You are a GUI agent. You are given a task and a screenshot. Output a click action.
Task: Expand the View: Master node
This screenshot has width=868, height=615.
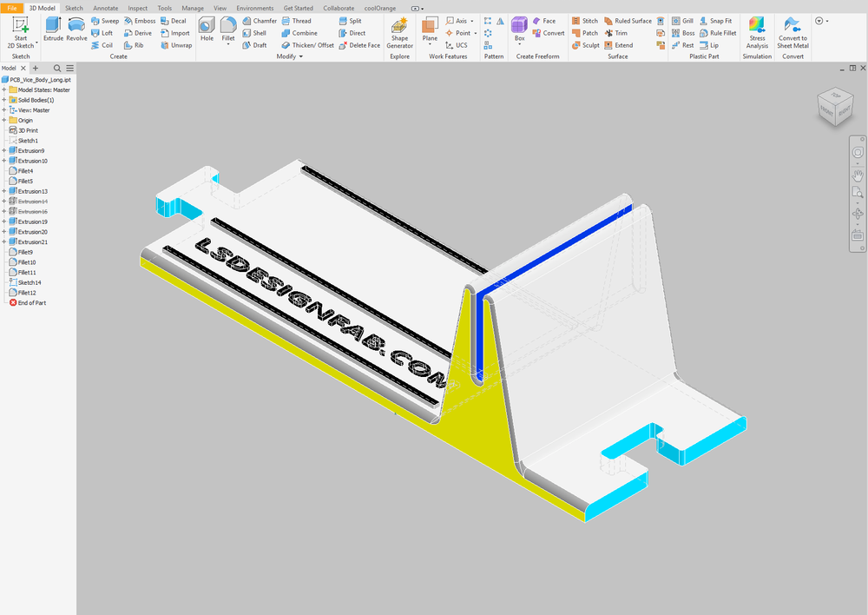[x=3, y=109]
